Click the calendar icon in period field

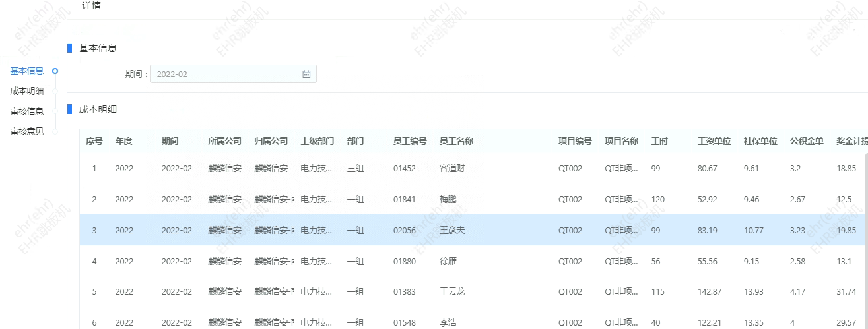pos(306,75)
